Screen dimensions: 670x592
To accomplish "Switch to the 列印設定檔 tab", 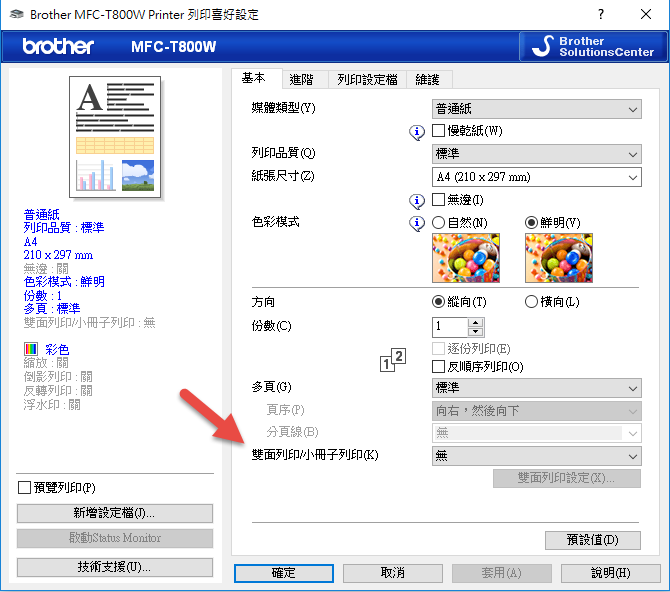I will (x=367, y=80).
